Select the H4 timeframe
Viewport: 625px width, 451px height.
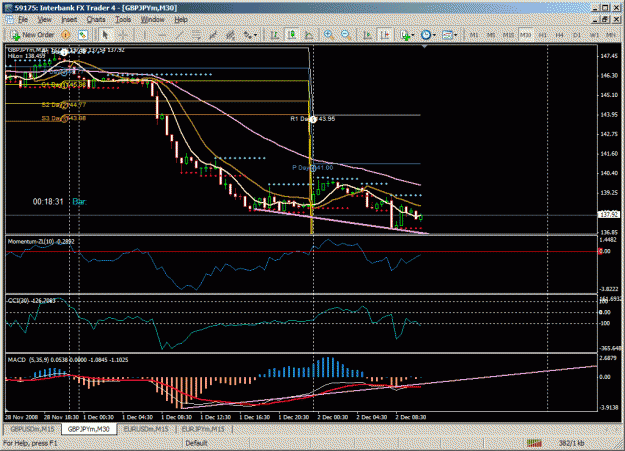(x=560, y=35)
